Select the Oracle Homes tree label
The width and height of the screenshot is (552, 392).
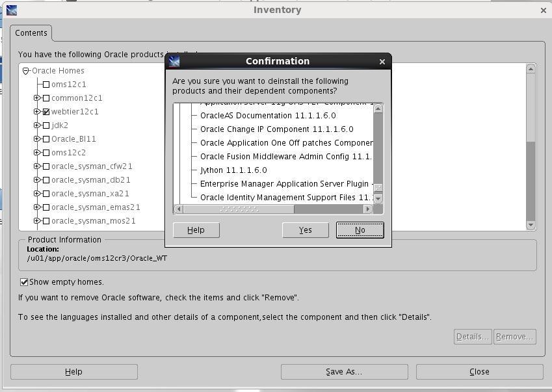point(58,71)
